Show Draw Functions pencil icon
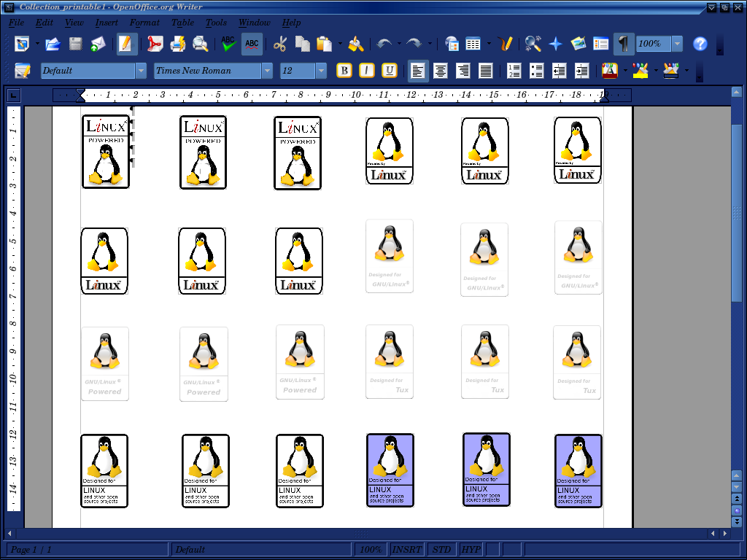The width and height of the screenshot is (747, 560). pyautogui.click(x=505, y=44)
